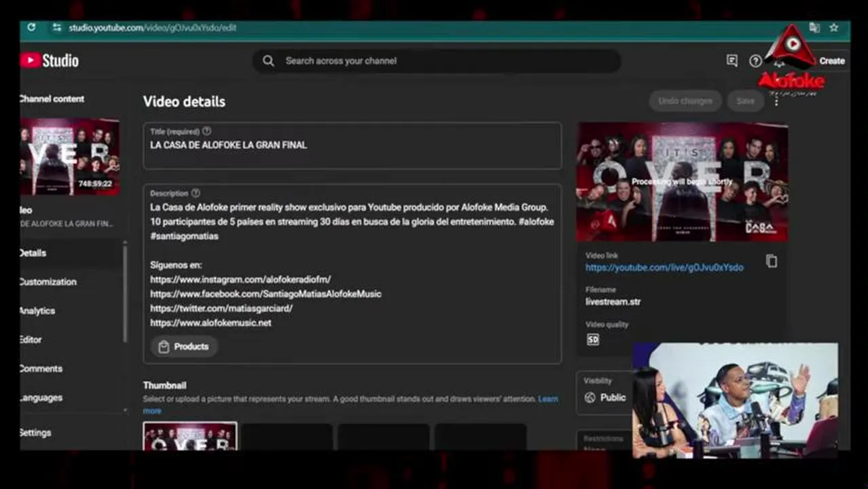Click the Video details heading
868x489 pixels.
[184, 102]
